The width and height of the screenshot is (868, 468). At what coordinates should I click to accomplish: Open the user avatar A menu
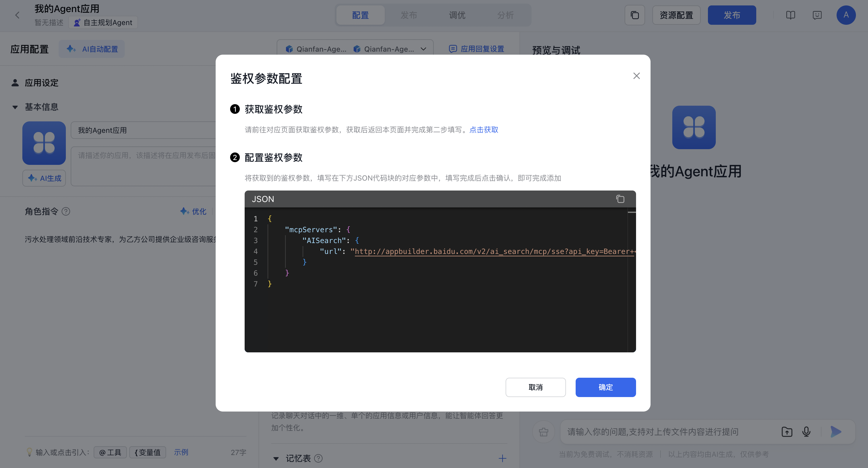click(846, 15)
